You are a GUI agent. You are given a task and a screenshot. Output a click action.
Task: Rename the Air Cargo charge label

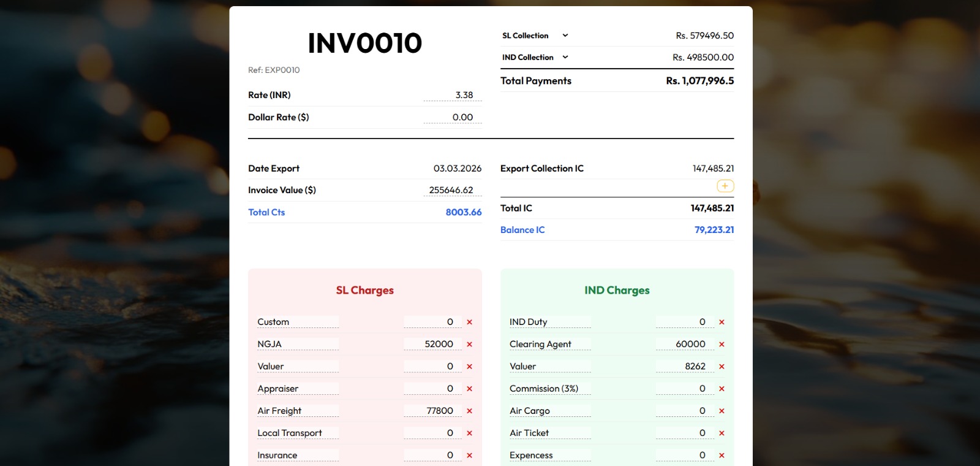point(550,411)
